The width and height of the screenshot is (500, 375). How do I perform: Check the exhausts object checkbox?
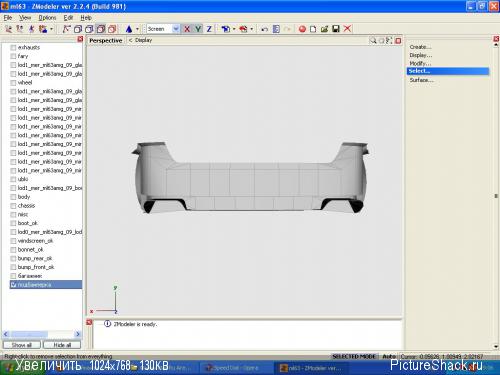(13, 48)
